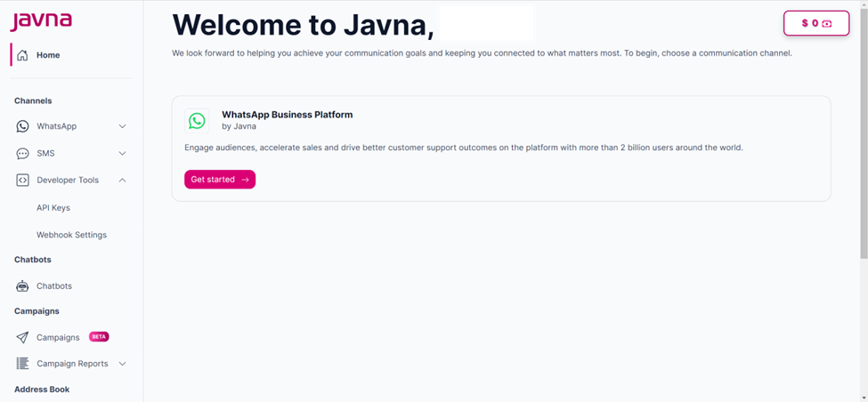The image size is (868, 402).
Task: Click the Developer Tools code icon
Action: tap(22, 181)
